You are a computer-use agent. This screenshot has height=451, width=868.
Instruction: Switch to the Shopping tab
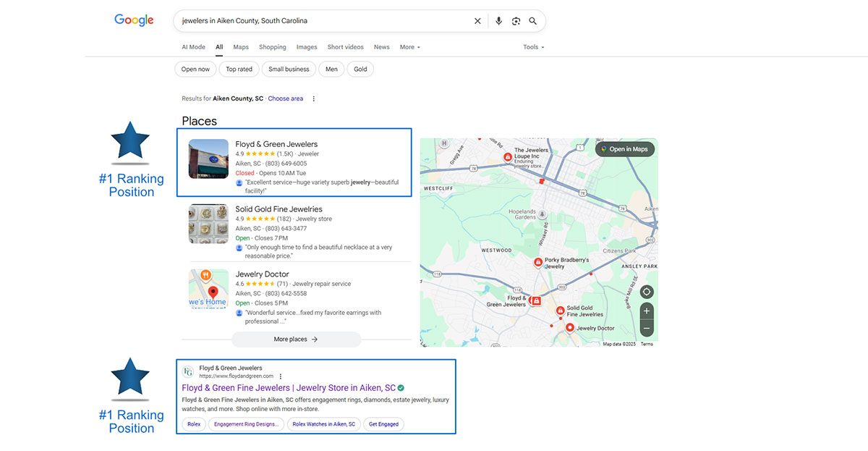click(x=273, y=47)
